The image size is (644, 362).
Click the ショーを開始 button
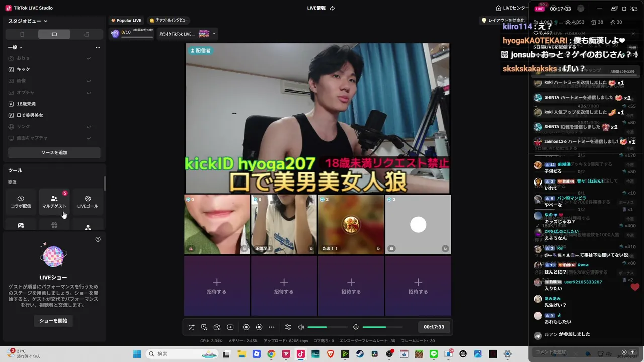[x=54, y=320]
